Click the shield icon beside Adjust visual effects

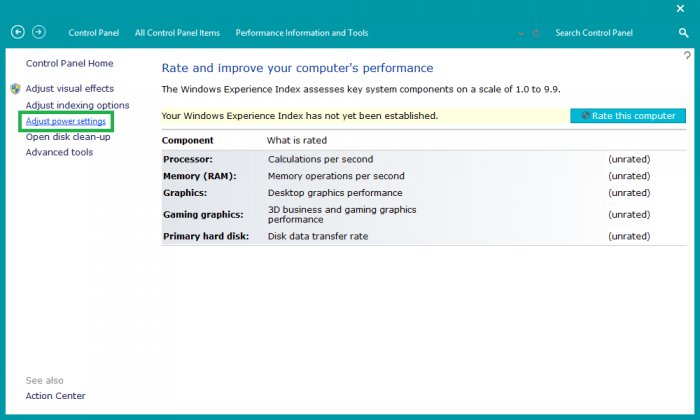click(x=15, y=89)
